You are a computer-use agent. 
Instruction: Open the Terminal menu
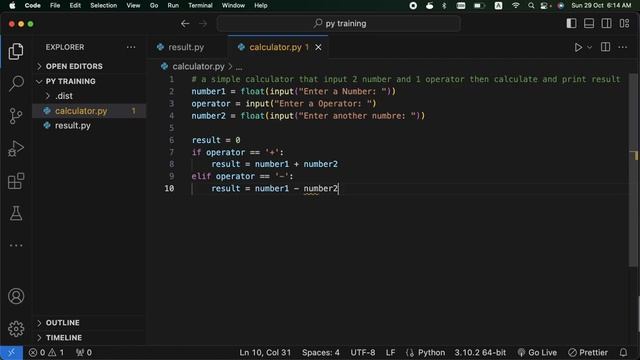(200, 5)
